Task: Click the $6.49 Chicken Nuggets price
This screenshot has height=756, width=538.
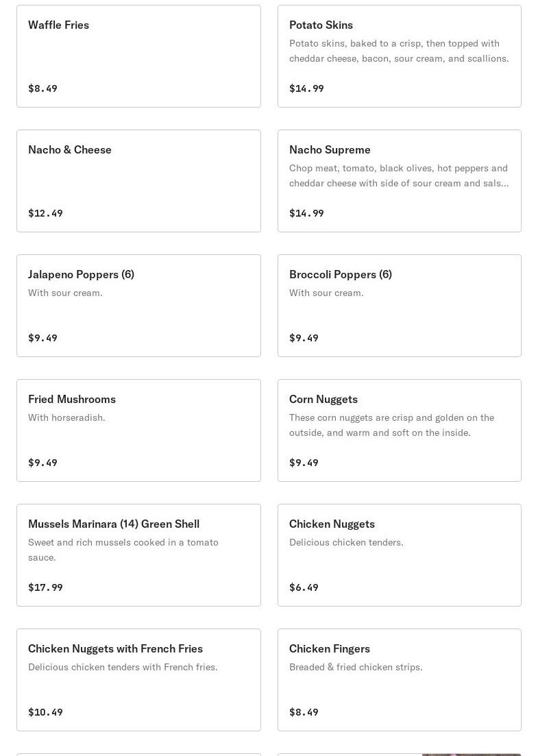Action: tap(304, 587)
